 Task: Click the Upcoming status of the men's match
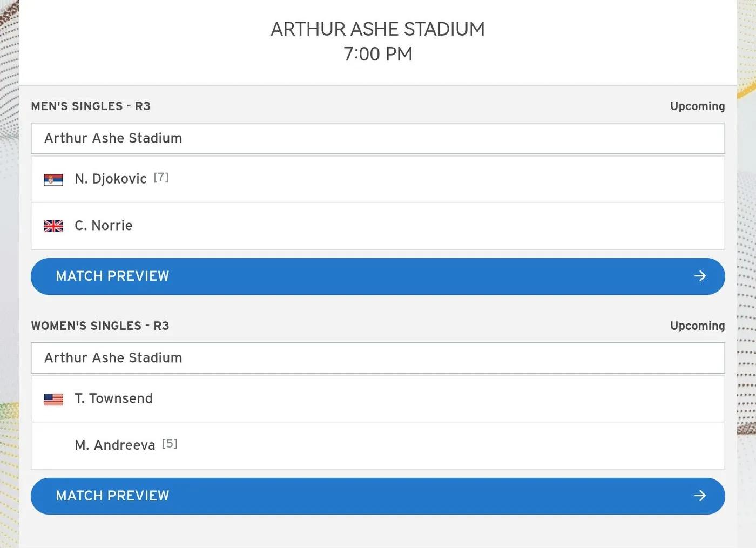coord(697,106)
